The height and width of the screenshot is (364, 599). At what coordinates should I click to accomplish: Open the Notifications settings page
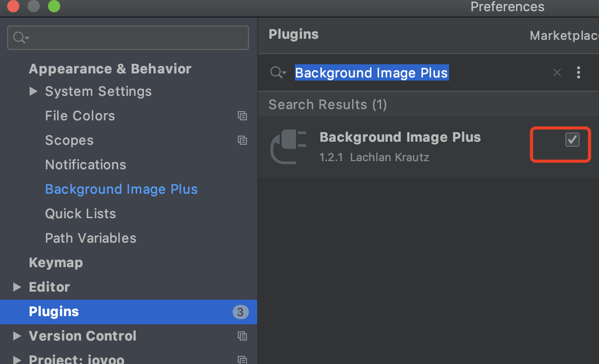[86, 165]
